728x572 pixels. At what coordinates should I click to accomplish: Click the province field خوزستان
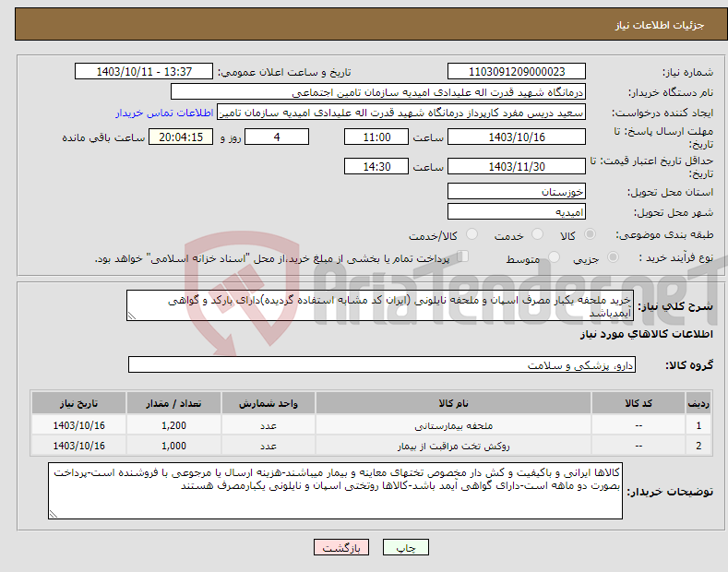(517, 191)
